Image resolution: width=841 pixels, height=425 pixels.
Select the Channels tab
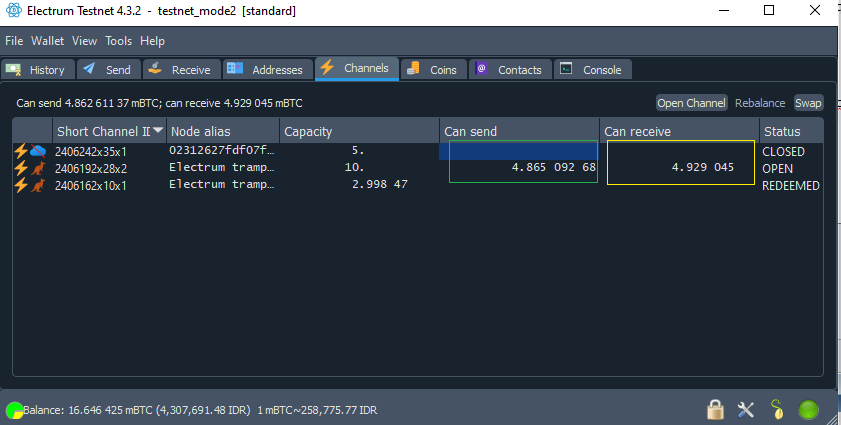point(357,69)
